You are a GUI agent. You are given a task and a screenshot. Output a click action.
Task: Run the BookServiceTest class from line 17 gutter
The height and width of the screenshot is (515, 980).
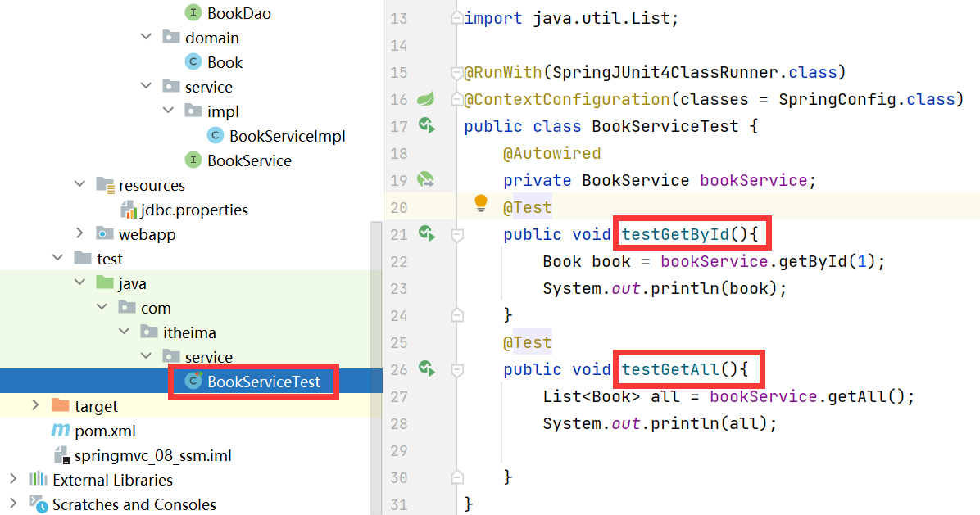tap(427, 125)
